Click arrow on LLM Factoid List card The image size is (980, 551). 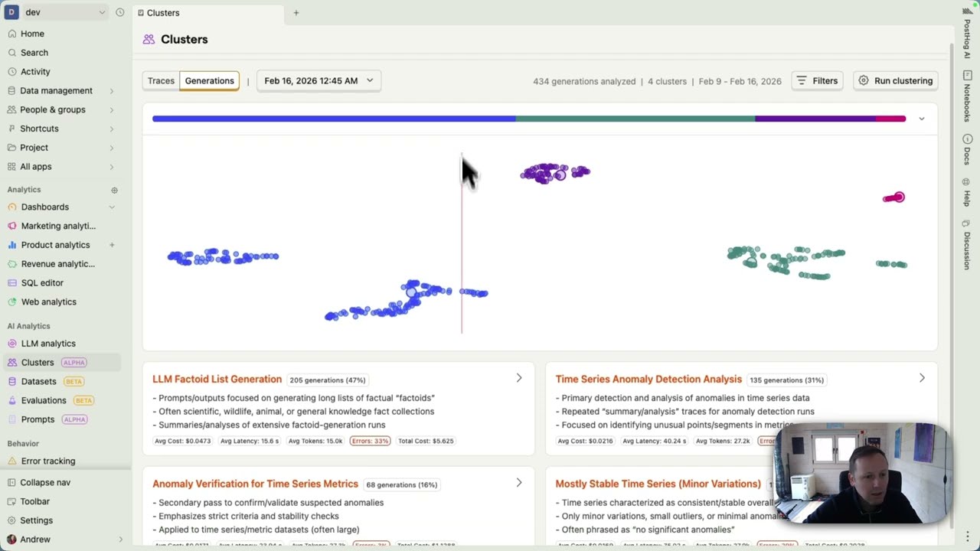point(519,378)
